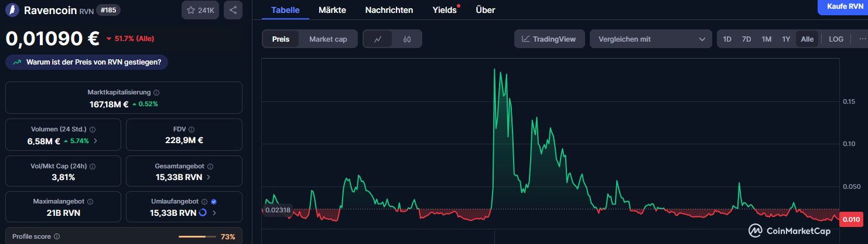Click info icon next to Volumen (24 Std.)
This screenshot has width=868, height=244.
pos(93,129)
